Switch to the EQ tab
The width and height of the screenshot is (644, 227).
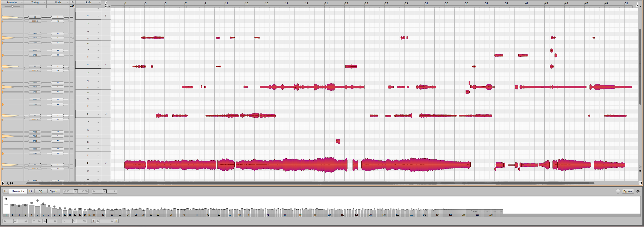41,191
